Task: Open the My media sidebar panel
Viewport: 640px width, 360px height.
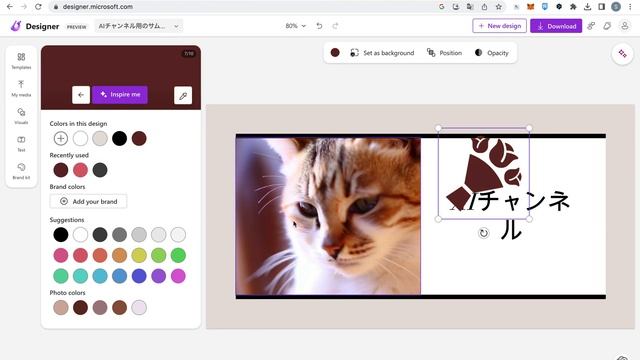Action: point(21,88)
